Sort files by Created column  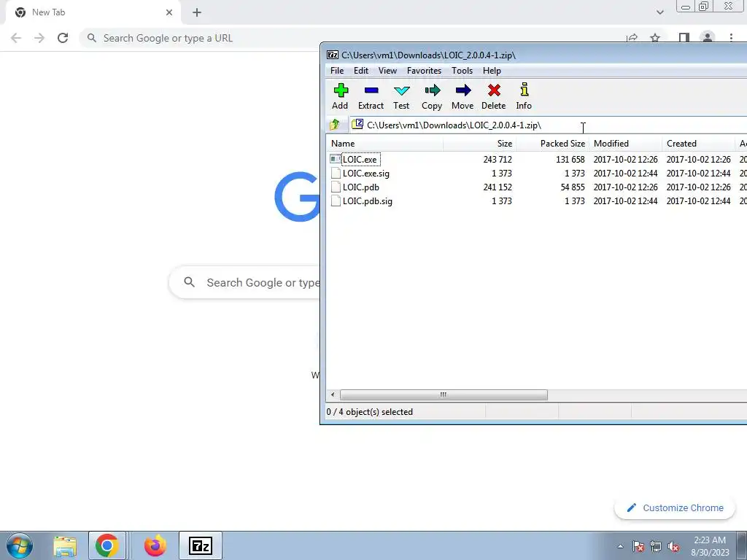[x=698, y=144]
